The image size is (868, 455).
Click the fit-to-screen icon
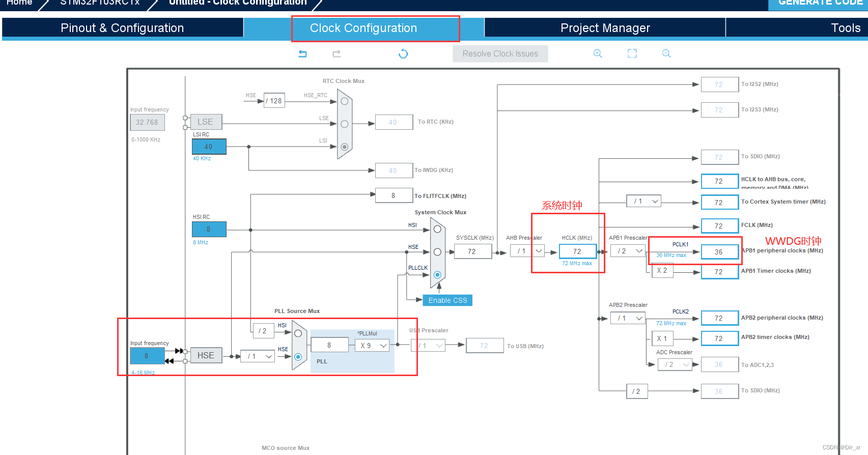click(632, 53)
